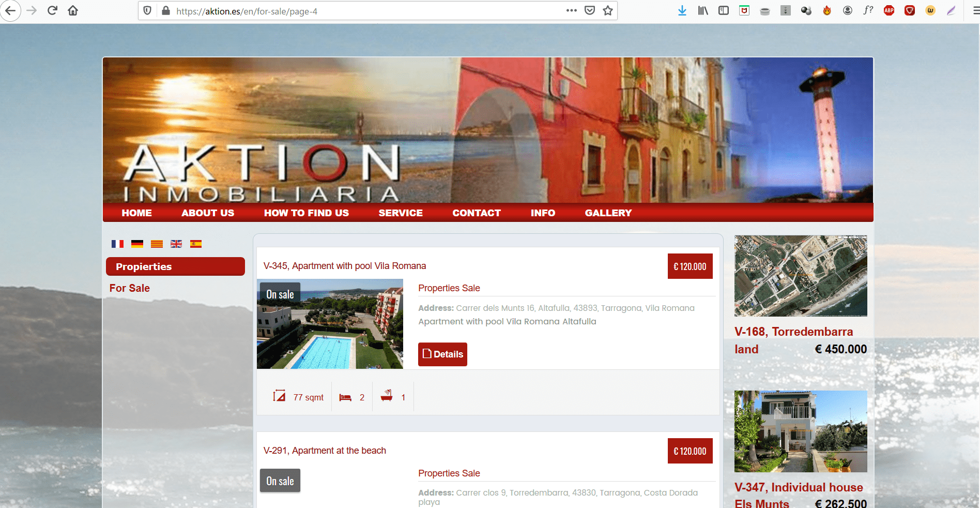
Task: Open the CONTACT menu item
Action: tap(477, 213)
